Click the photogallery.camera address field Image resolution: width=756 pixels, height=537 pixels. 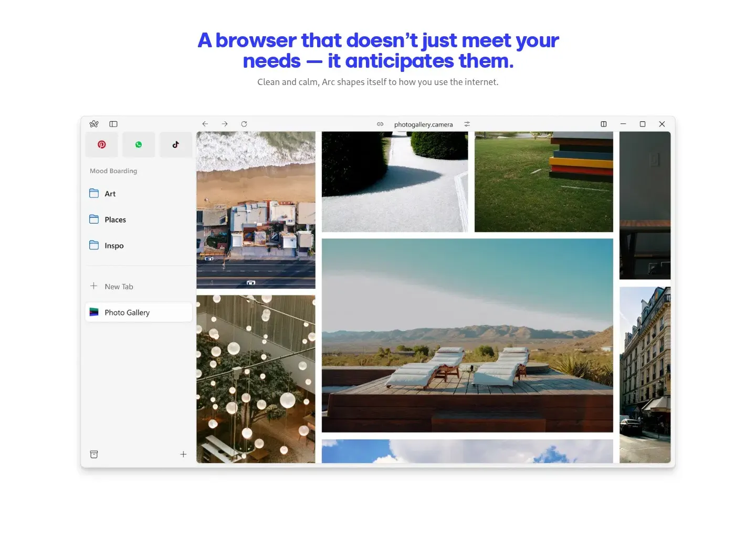point(423,124)
